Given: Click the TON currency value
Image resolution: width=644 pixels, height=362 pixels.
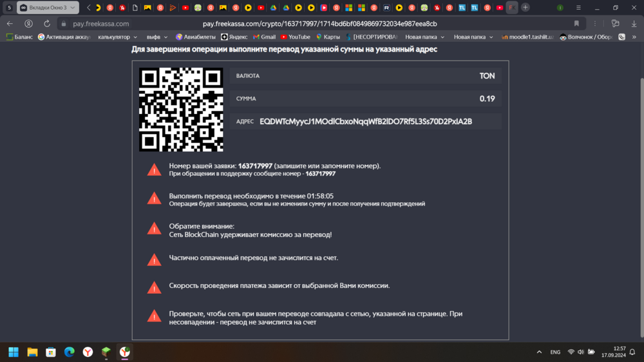Looking at the screenshot, I should (487, 76).
